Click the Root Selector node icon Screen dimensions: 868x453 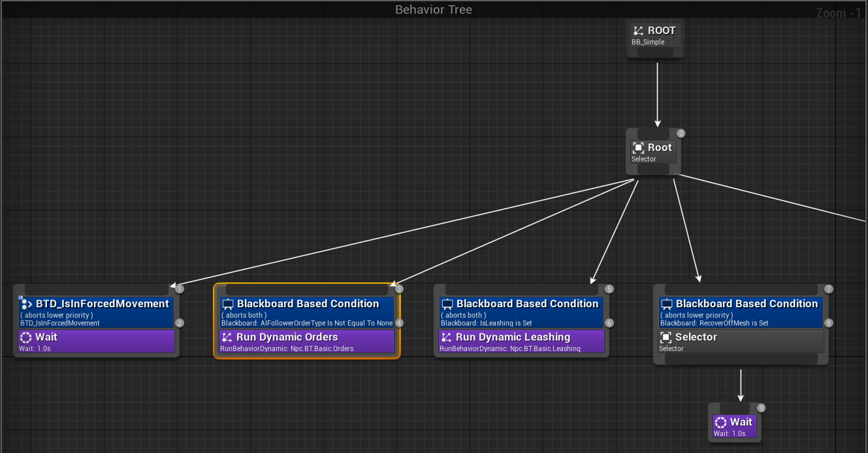638,148
